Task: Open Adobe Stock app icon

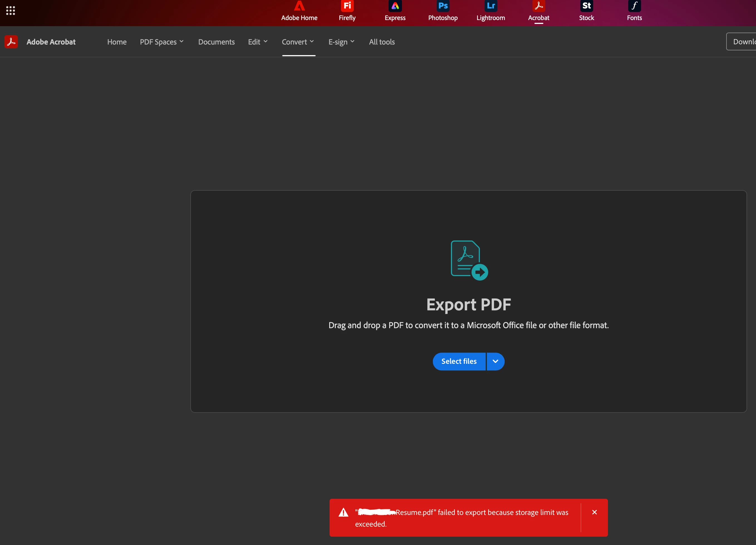Action: 586,11
